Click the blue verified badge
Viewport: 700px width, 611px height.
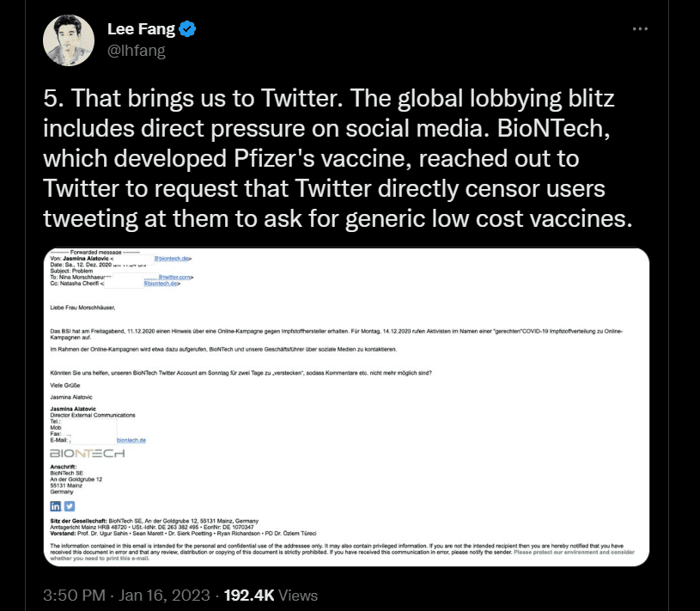(188, 30)
